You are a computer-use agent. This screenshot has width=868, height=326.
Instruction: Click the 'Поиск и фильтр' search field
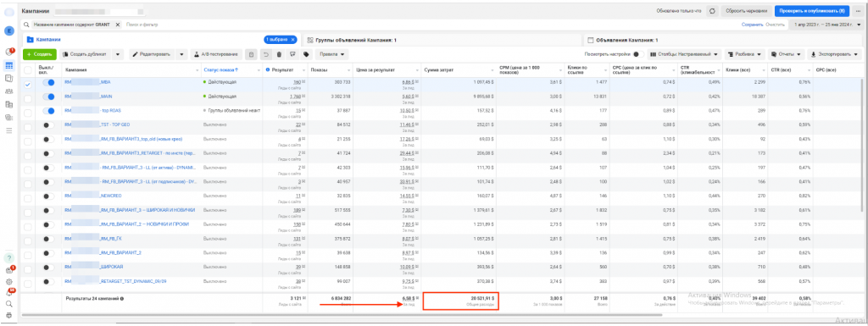(142, 25)
